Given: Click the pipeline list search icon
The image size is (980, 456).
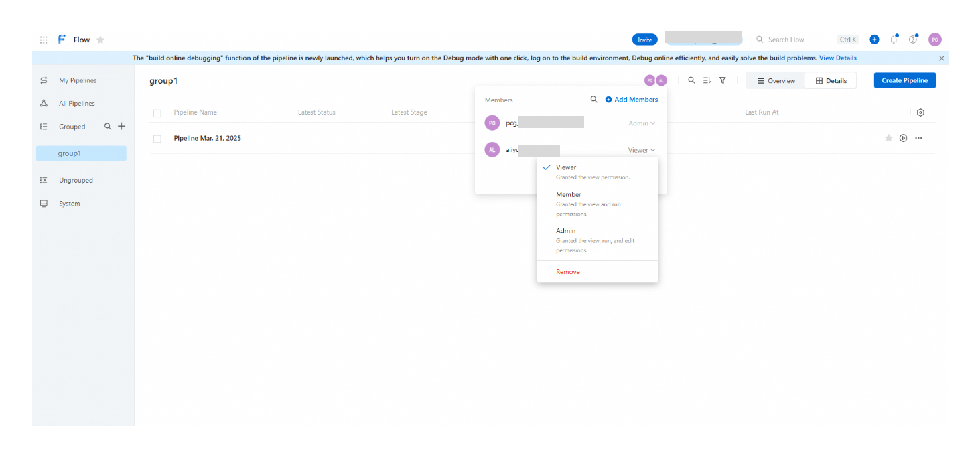Looking at the screenshot, I should tap(691, 80).
